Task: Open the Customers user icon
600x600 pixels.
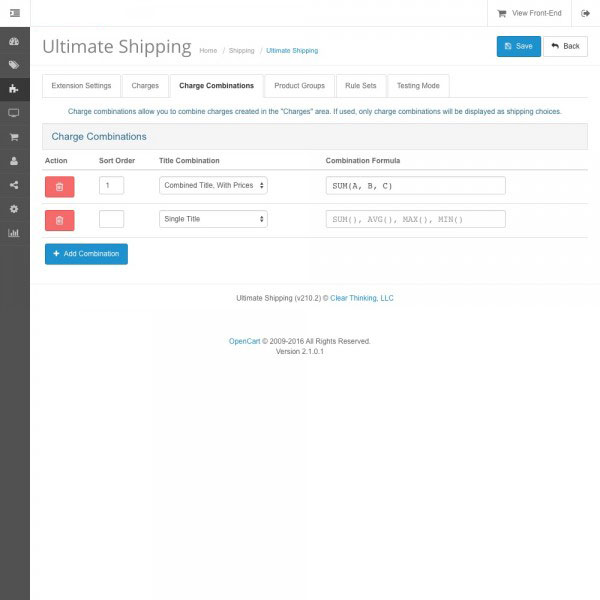Action: tap(14, 161)
